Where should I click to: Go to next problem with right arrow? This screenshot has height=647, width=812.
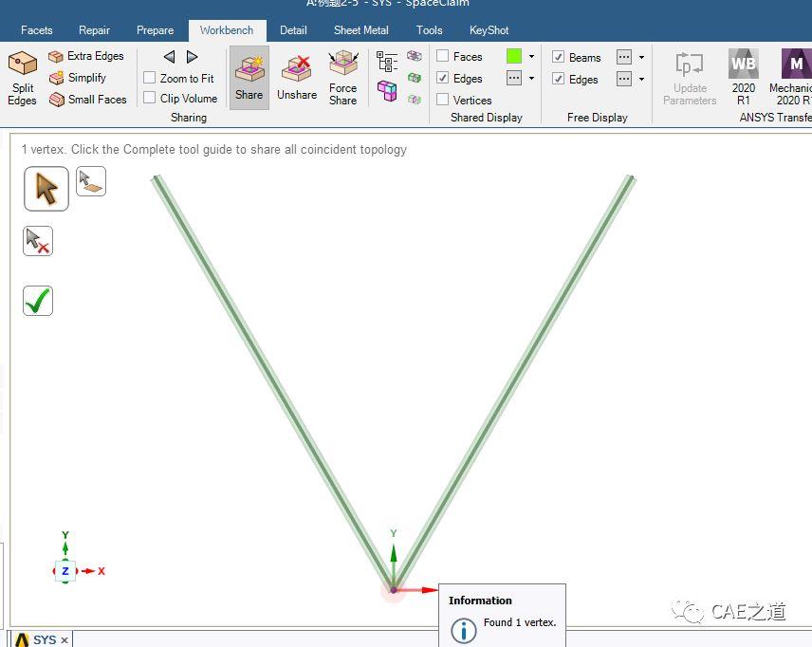pyautogui.click(x=192, y=57)
